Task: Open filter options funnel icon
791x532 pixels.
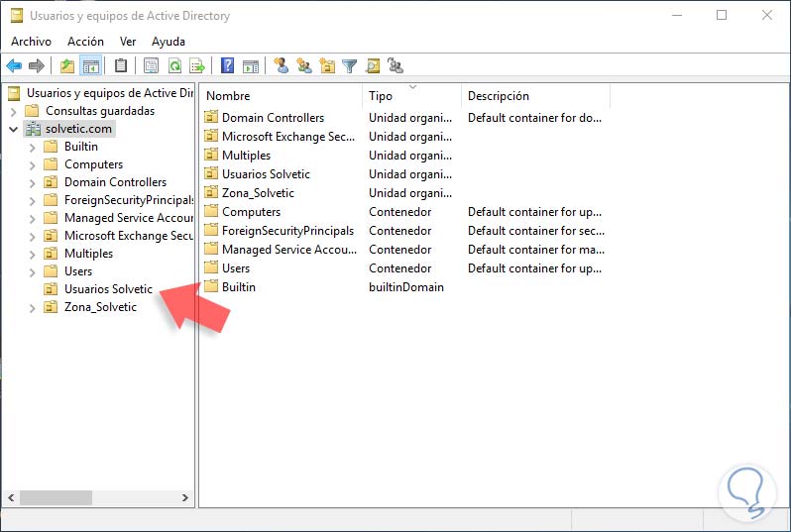Action: point(349,65)
